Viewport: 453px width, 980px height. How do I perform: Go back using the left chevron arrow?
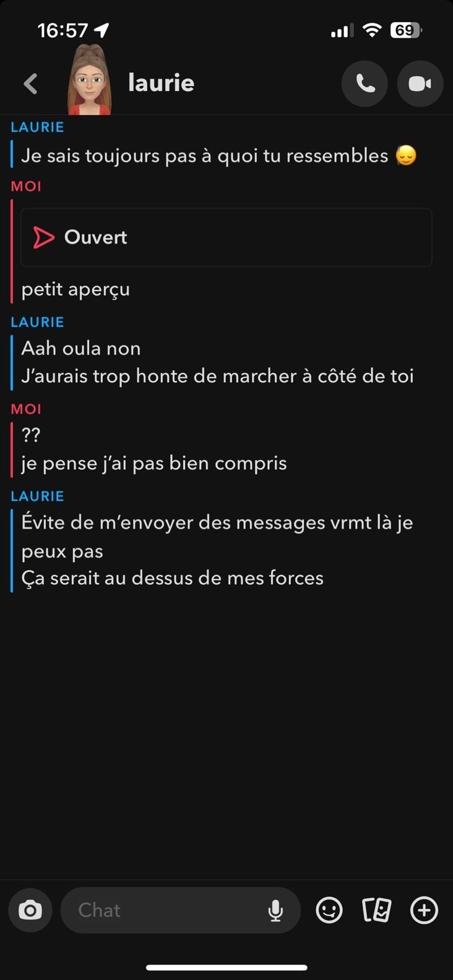[30, 83]
